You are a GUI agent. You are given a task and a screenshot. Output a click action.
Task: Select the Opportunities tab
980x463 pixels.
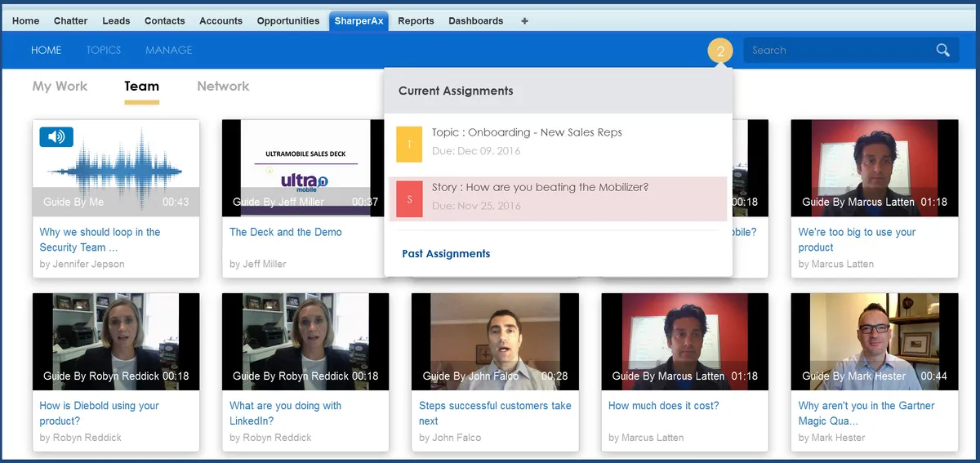(x=288, y=21)
